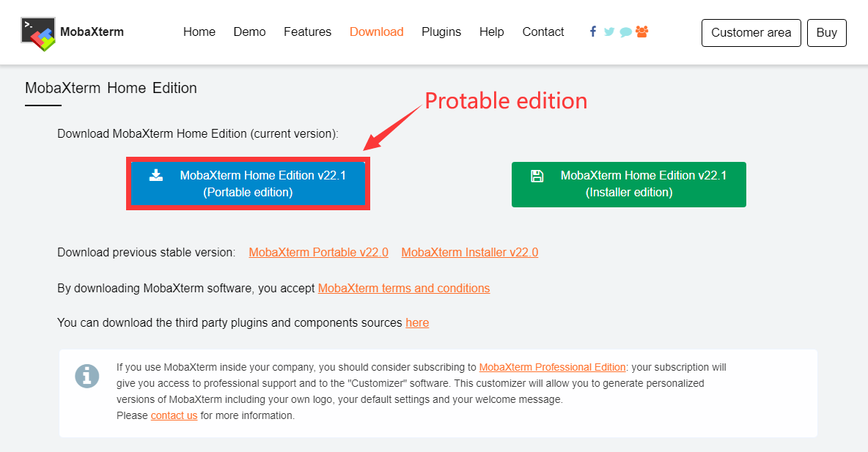This screenshot has height=452, width=868.
Task: Go to the Home menu
Action: (x=199, y=32)
